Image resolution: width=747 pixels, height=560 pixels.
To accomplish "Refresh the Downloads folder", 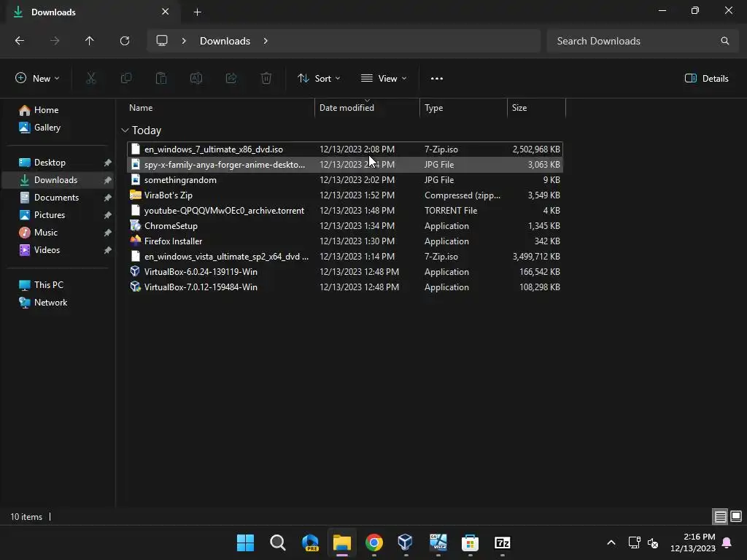I will [125, 41].
